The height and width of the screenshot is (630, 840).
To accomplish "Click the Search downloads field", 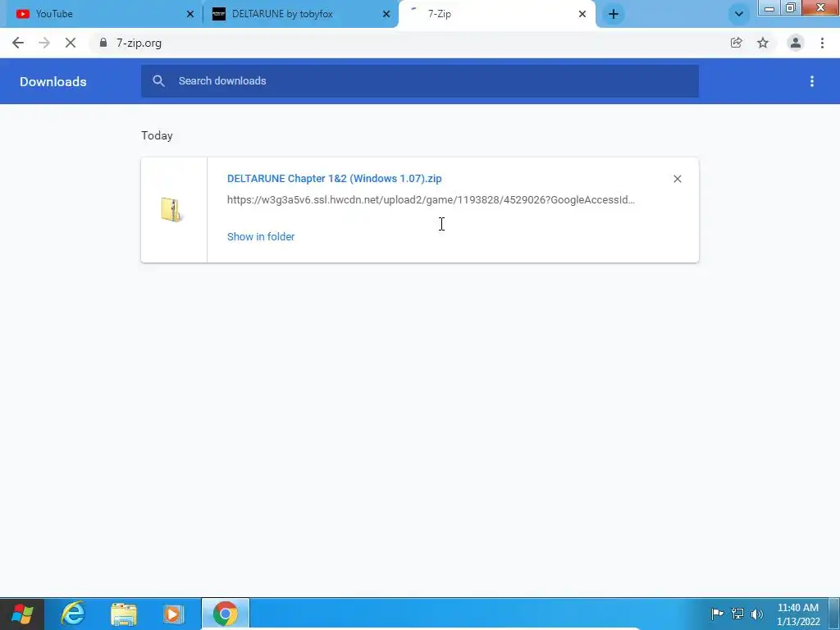I will pos(420,81).
